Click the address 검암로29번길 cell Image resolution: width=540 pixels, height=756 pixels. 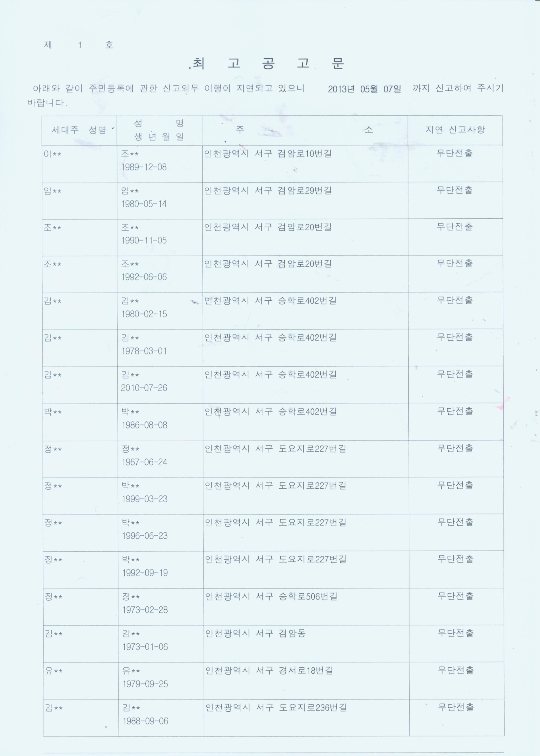[x=305, y=200]
